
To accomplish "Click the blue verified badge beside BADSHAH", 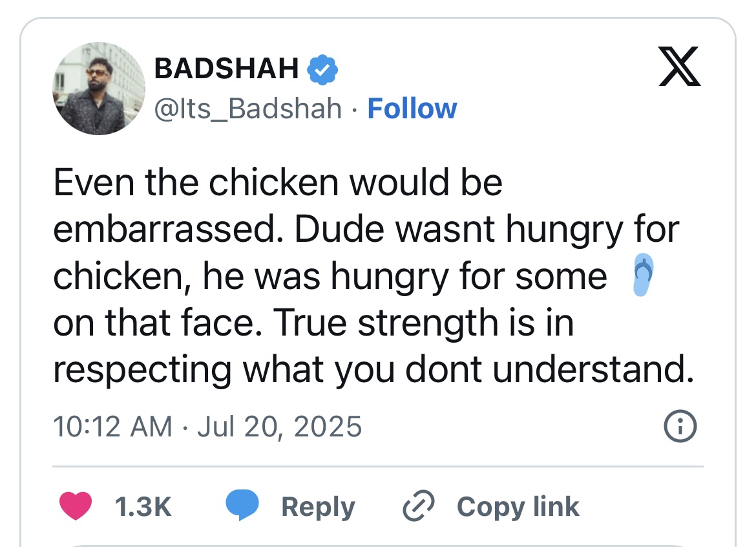I will [x=322, y=69].
